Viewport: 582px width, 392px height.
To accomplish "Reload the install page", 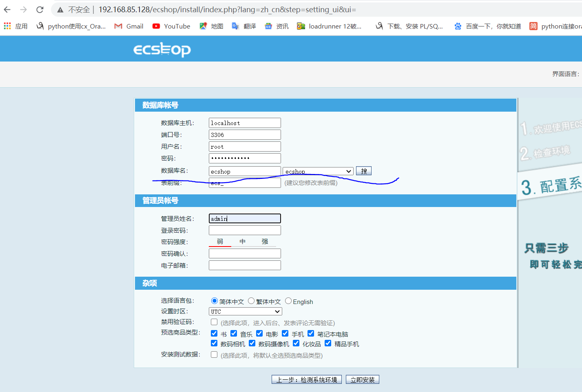I will point(39,10).
